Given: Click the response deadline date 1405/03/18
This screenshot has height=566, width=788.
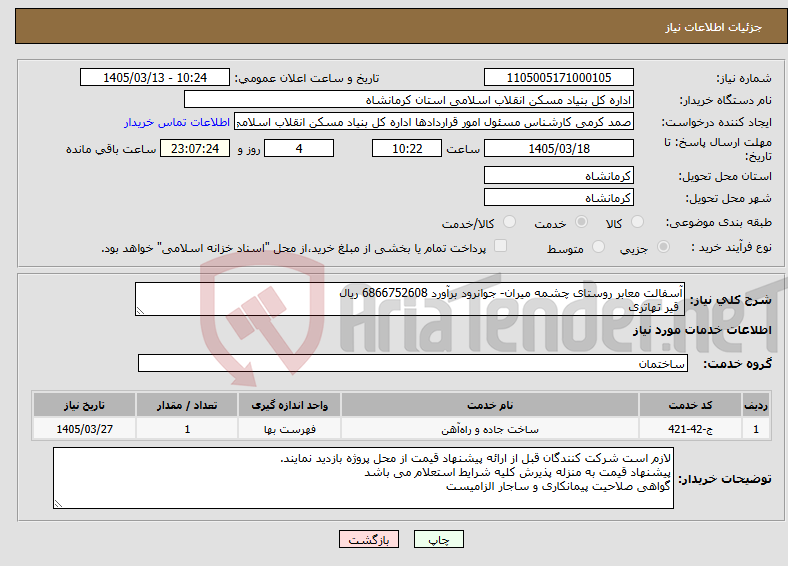Looking at the screenshot, I should [x=559, y=148].
